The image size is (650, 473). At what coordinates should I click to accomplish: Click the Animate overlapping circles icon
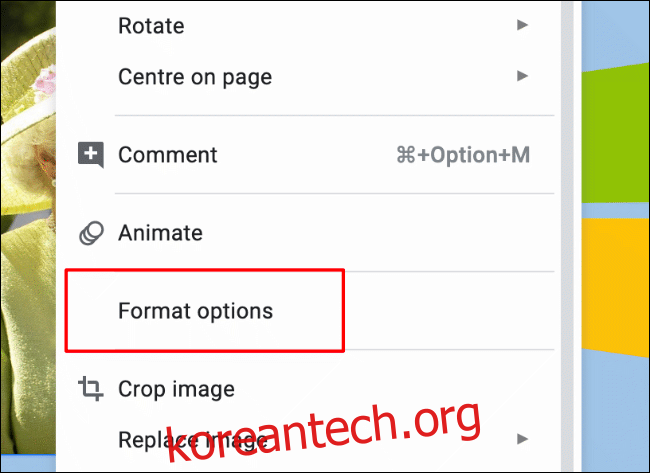pyautogui.click(x=91, y=233)
